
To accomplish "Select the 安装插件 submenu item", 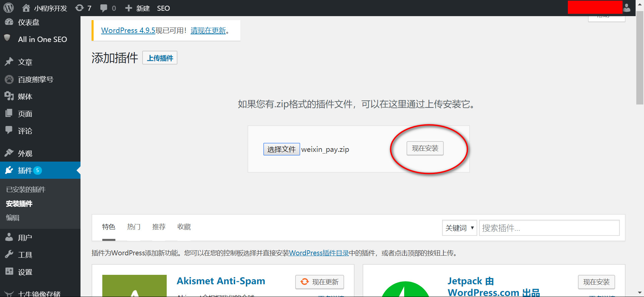I will [19, 204].
